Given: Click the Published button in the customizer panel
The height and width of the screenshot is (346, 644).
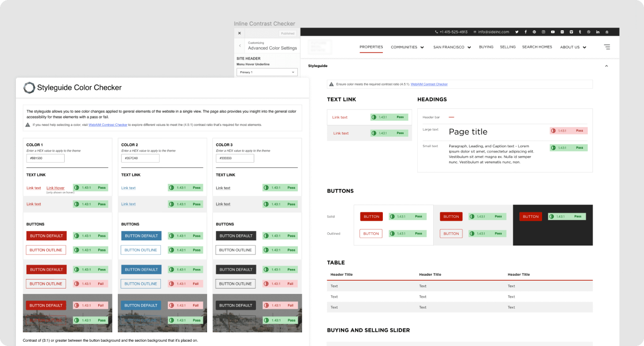Looking at the screenshot, I should tap(287, 33).
